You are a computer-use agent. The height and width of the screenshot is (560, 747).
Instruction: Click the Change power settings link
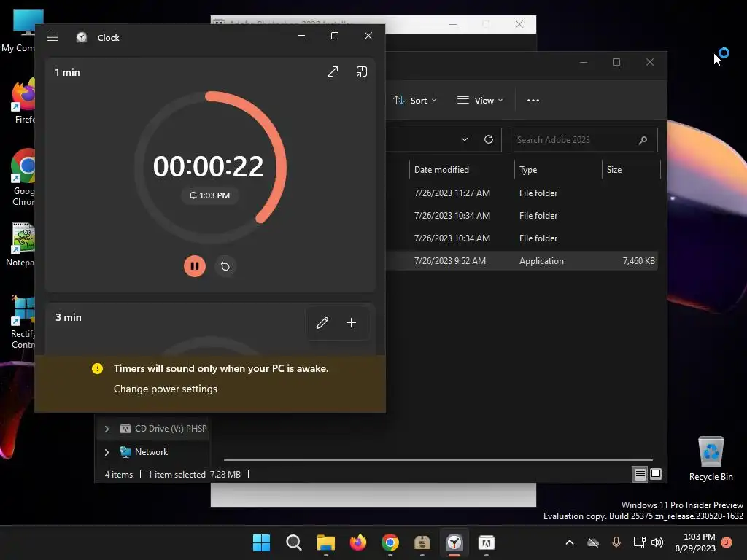tap(166, 389)
